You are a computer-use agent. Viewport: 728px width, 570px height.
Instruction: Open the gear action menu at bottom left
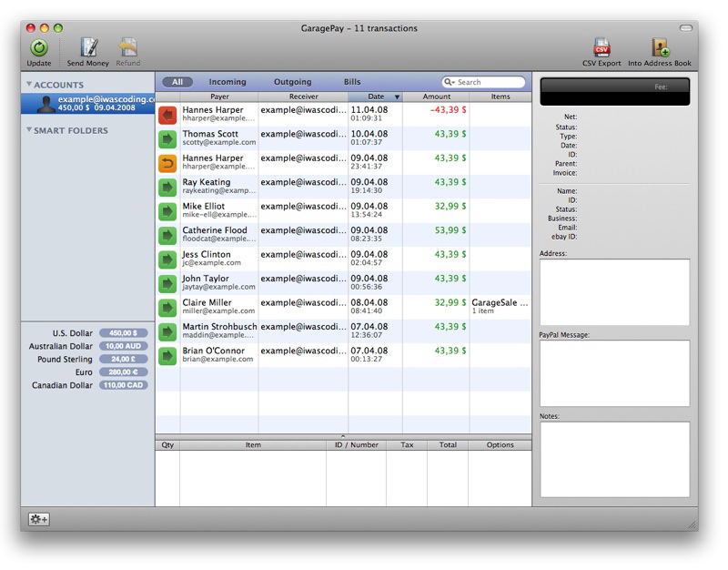[x=38, y=519]
